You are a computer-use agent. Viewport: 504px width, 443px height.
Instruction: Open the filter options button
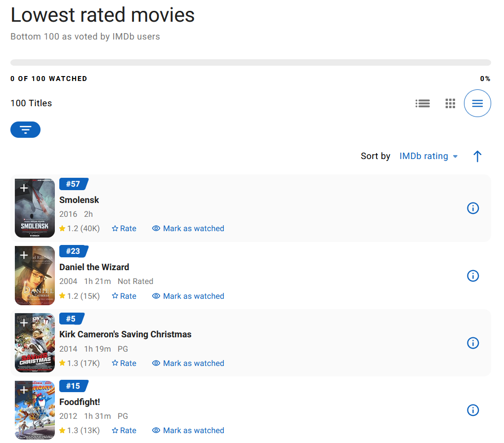coord(25,129)
